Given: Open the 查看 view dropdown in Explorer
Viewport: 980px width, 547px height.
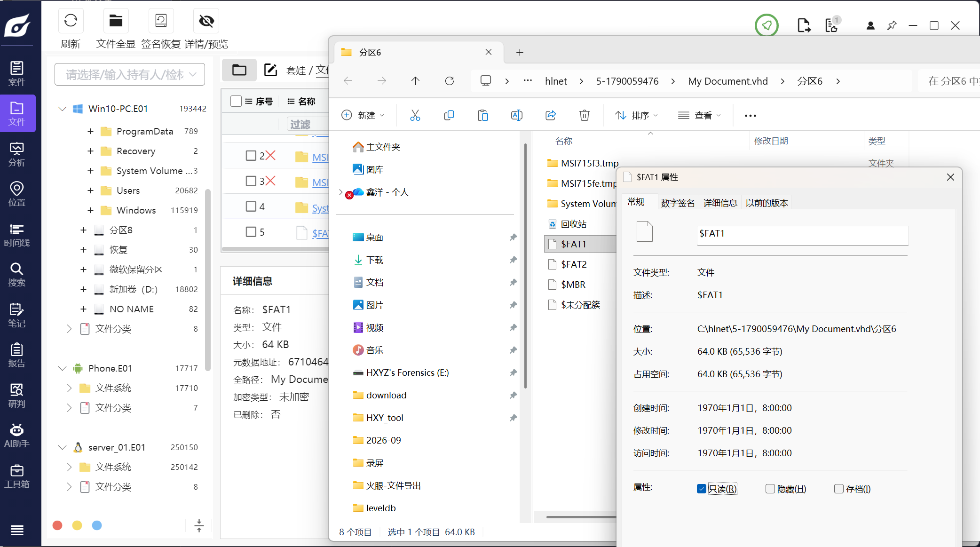Looking at the screenshot, I should pos(699,115).
